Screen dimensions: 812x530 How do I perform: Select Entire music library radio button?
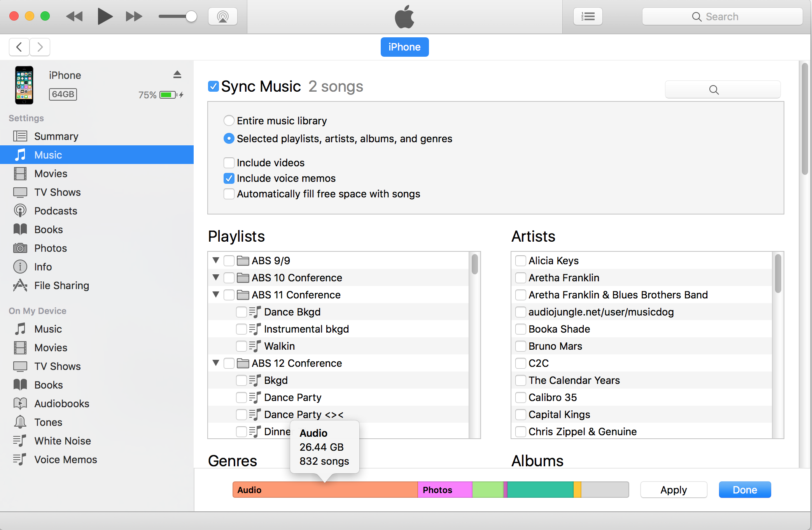tap(229, 120)
